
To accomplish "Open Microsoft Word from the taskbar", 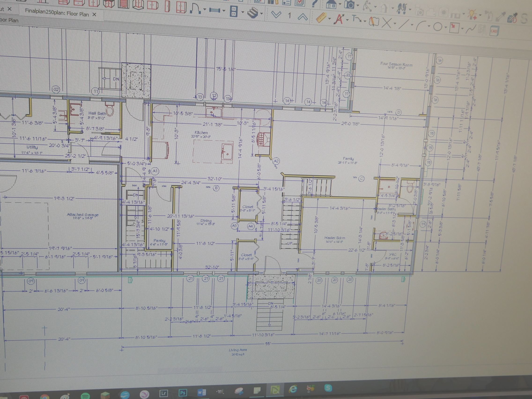I will [202, 392].
